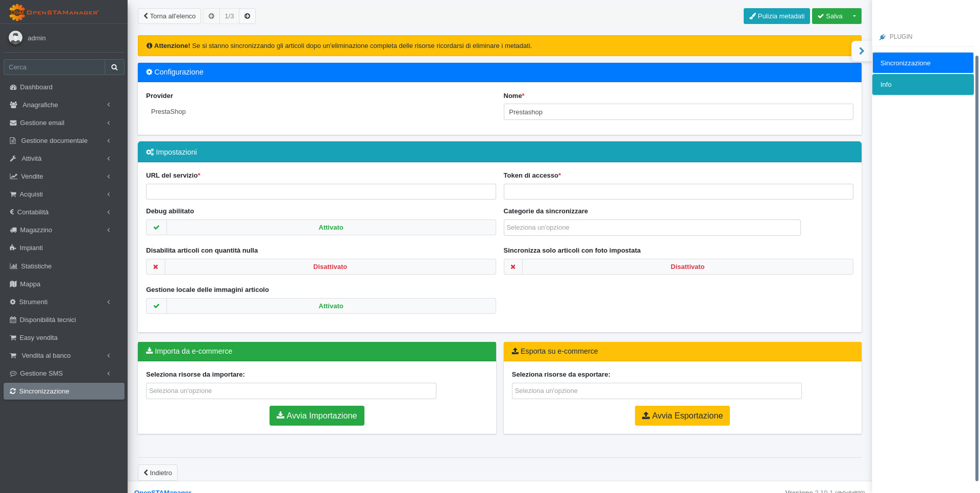Image resolution: width=980 pixels, height=493 pixels.
Task: Click the Magazzino truck icon
Action: point(13,230)
